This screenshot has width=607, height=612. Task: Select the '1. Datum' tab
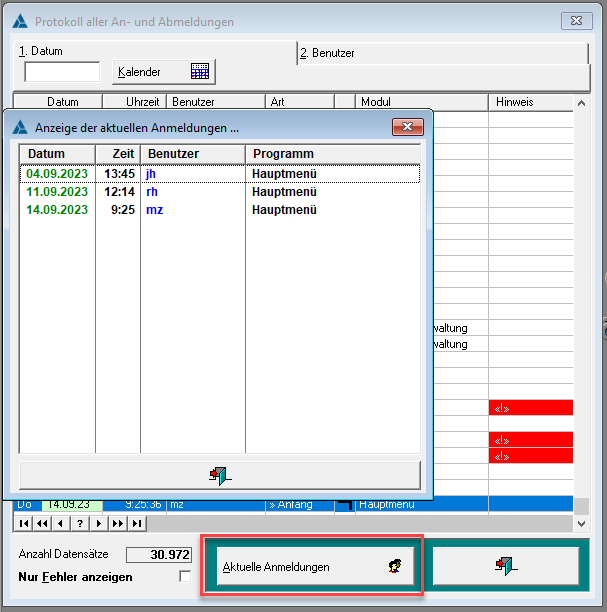coord(42,50)
